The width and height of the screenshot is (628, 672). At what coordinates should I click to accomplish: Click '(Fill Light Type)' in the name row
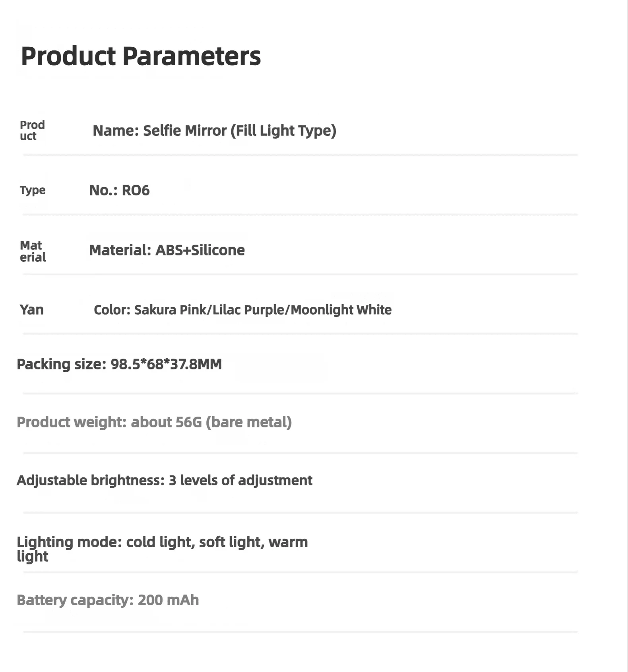pos(283,131)
